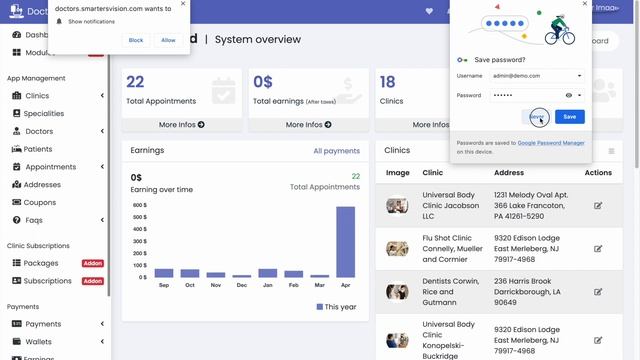The width and height of the screenshot is (640, 360).
Task: Click the Subscriptions card icon
Action: point(16,281)
